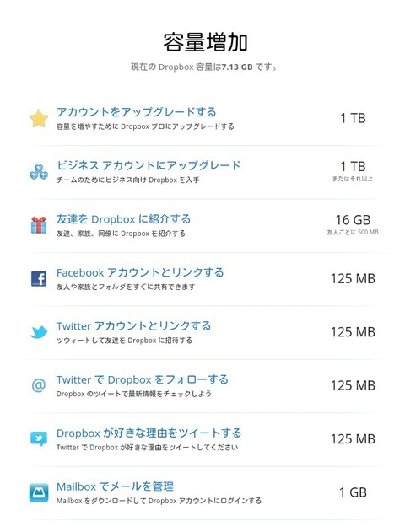
Task: Click the yellow star upgrade icon
Action: click(x=39, y=118)
